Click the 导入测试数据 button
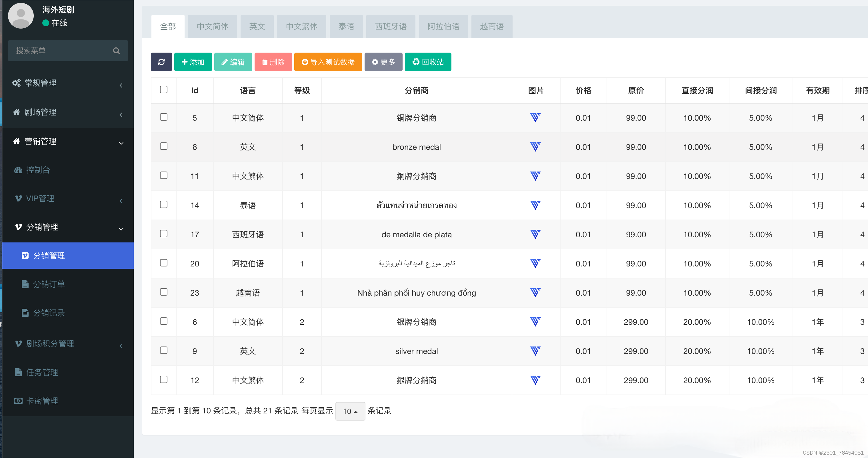 tap(328, 62)
